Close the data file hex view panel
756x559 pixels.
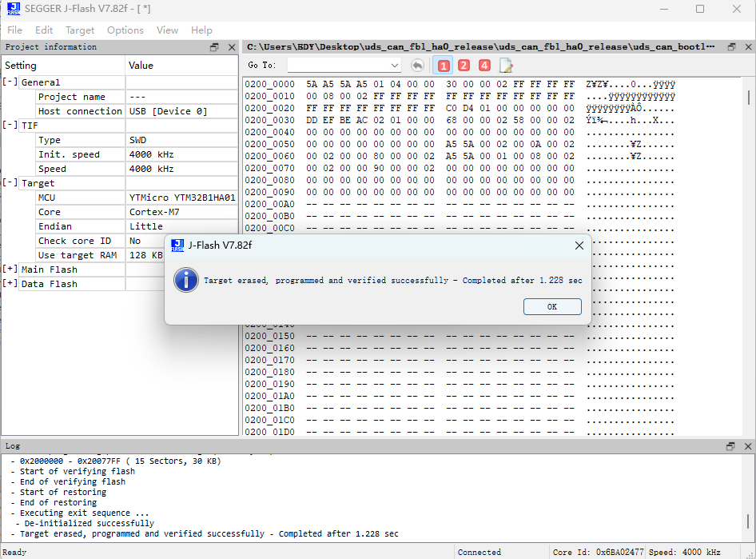[x=746, y=47]
